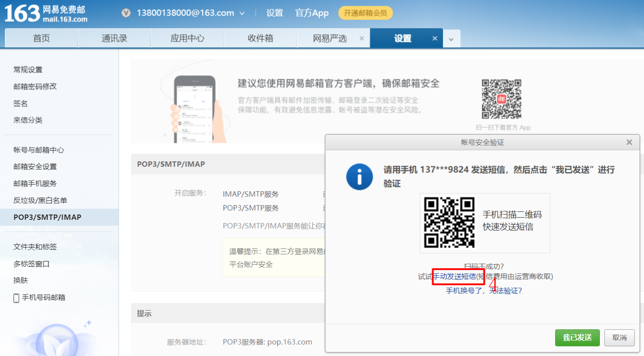Open the 官方App link in the header
The image size is (644, 356).
(312, 13)
